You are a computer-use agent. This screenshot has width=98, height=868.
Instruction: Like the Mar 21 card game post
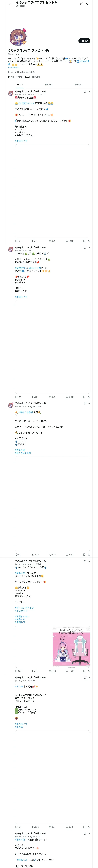click(x=50, y=827)
